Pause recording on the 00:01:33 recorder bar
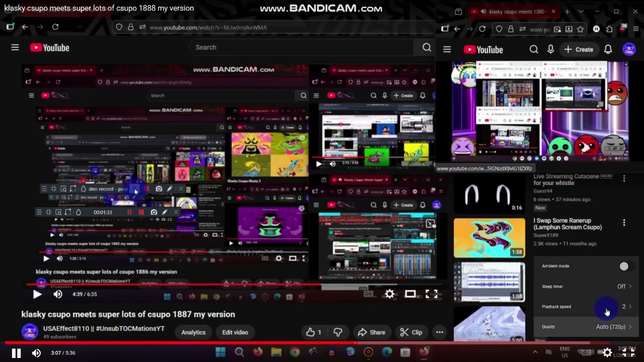644x362 pixels. pyautogui.click(x=129, y=212)
